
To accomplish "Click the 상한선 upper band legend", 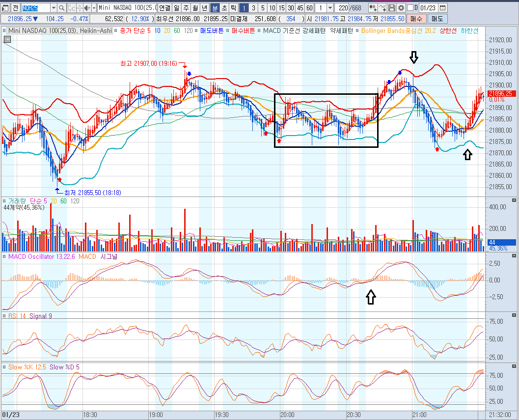I will pos(448,31).
